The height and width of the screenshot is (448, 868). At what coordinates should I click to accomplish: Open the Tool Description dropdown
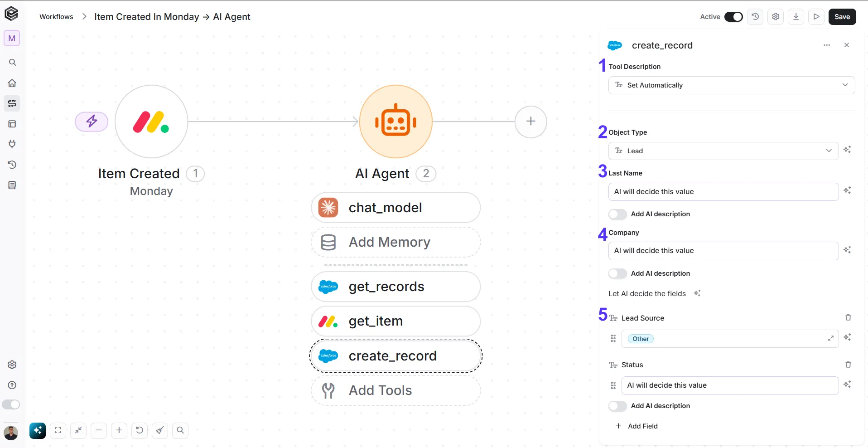click(732, 85)
